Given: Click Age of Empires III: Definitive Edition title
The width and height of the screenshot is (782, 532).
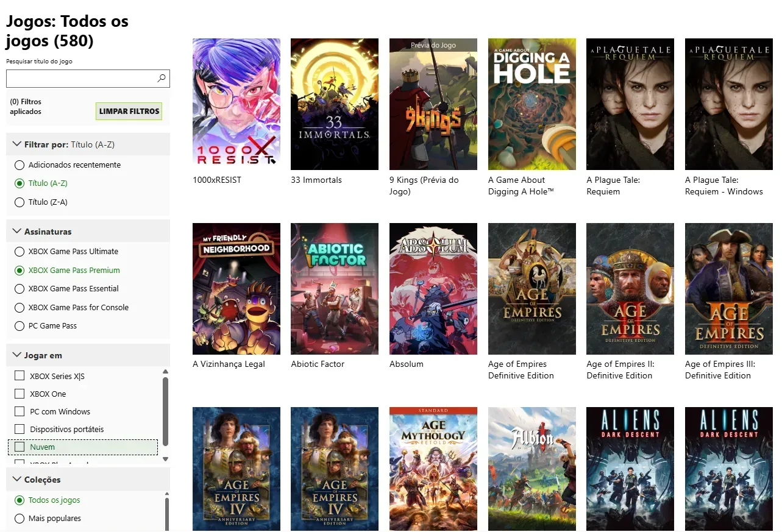Looking at the screenshot, I should point(720,370).
